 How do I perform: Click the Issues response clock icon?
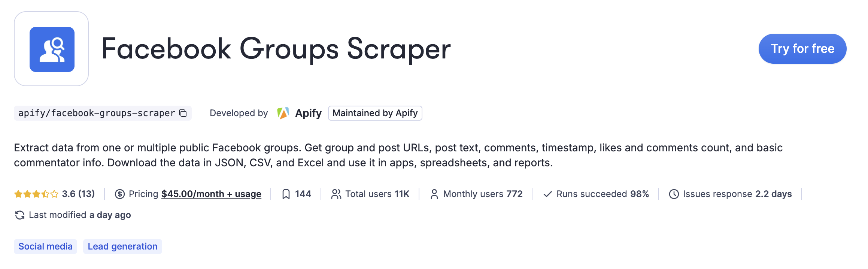point(674,194)
